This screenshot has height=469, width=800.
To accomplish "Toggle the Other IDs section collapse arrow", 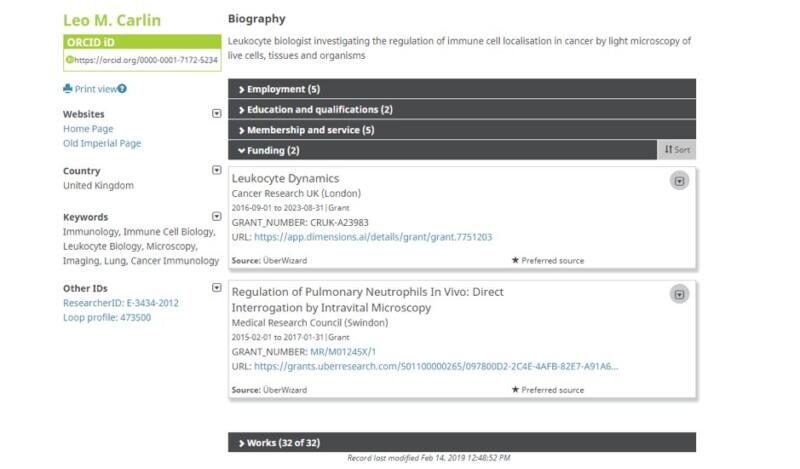I will pyautogui.click(x=217, y=288).
